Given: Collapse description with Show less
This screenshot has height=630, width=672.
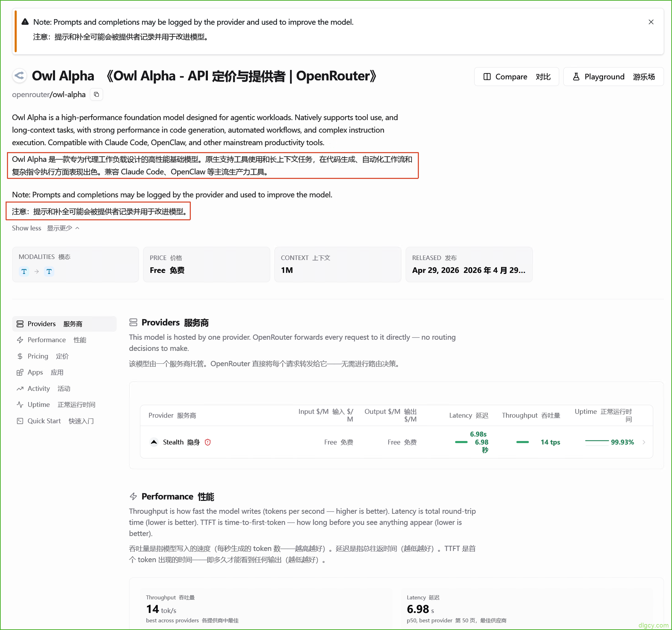Looking at the screenshot, I should point(46,228).
